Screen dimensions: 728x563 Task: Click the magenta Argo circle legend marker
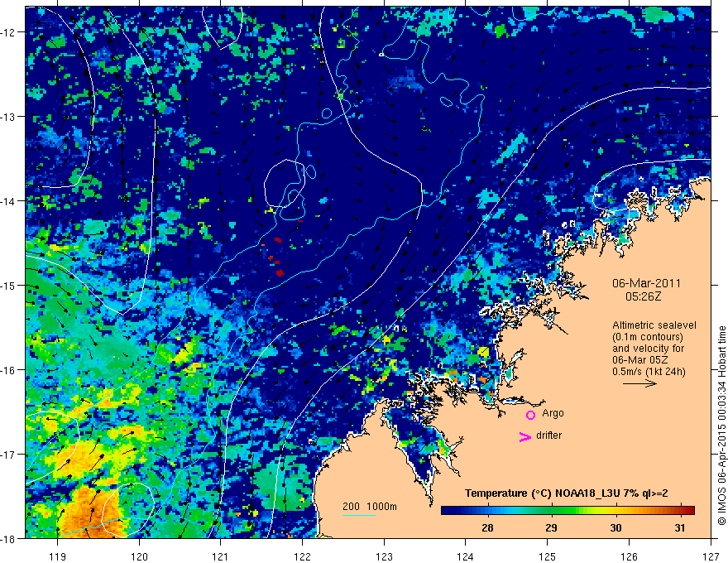tap(530, 415)
